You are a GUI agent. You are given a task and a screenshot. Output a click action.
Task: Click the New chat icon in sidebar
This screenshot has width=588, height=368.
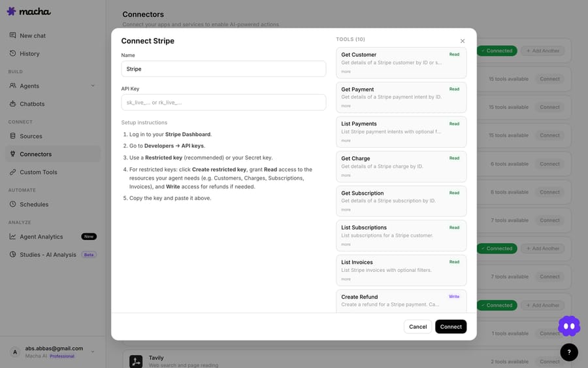coord(13,35)
